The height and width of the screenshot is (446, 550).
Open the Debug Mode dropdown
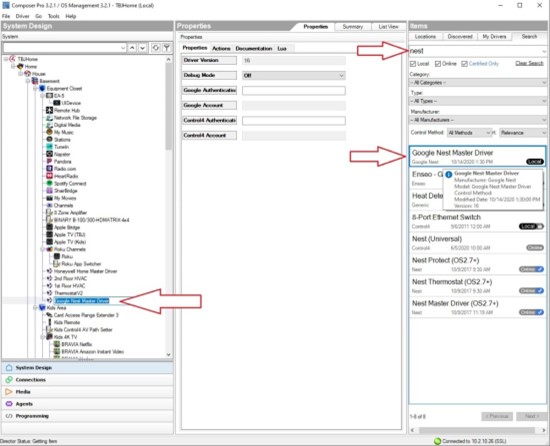click(294, 75)
